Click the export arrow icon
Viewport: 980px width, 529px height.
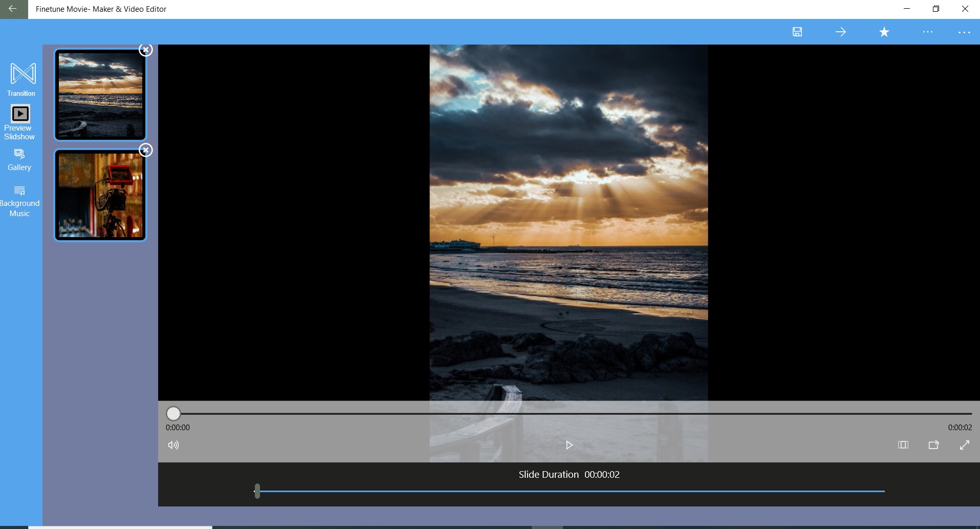coord(840,32)
